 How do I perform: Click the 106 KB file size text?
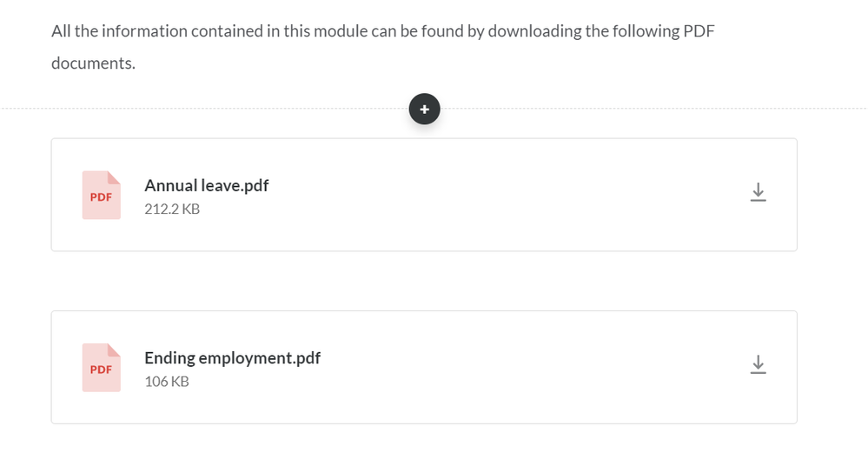167,381
